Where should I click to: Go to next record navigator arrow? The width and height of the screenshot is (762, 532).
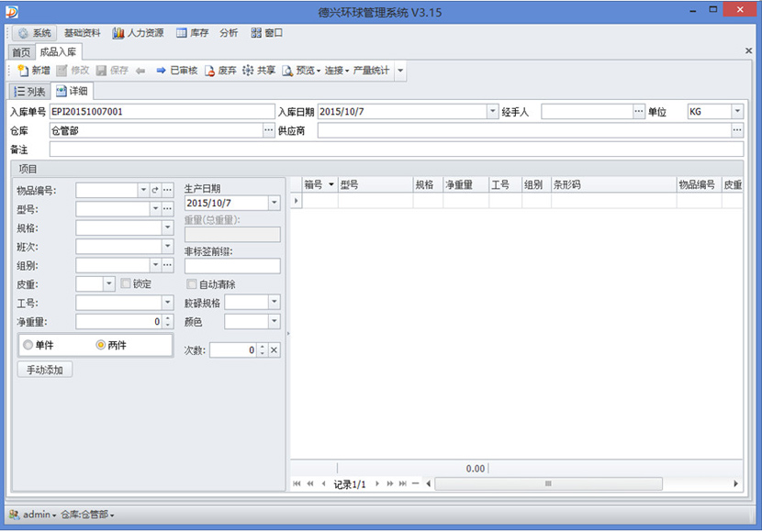pyautogui.click(x=377, y=483)
